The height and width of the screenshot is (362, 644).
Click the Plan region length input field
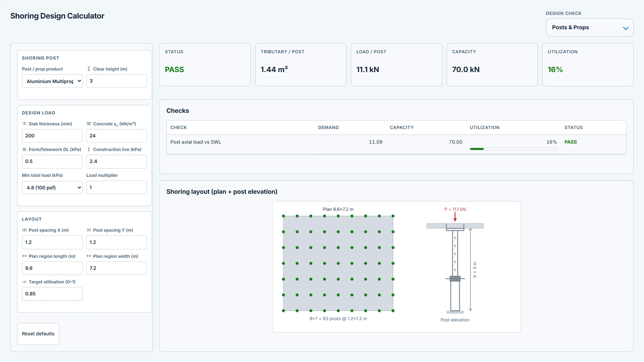52,268
